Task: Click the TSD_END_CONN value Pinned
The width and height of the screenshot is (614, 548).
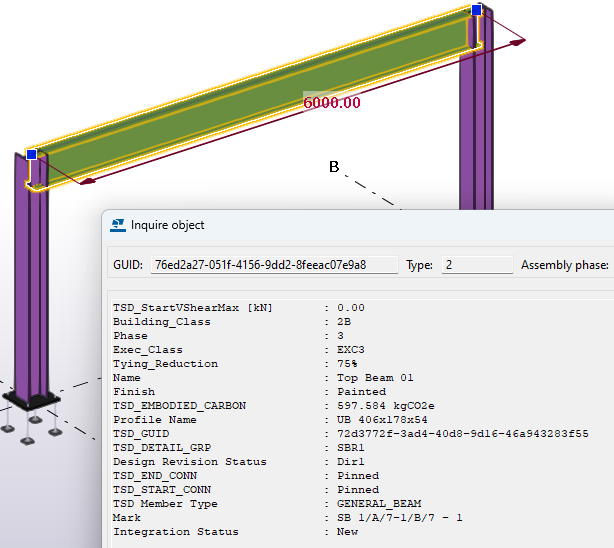Action: [358, 476]
